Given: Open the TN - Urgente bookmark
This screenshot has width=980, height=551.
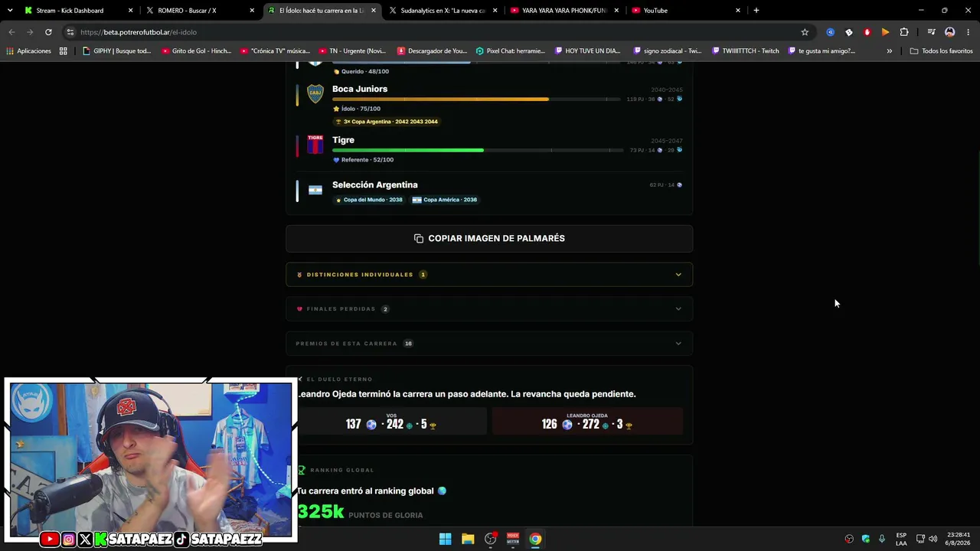Looking at the screenshot, I should point(352,51).
